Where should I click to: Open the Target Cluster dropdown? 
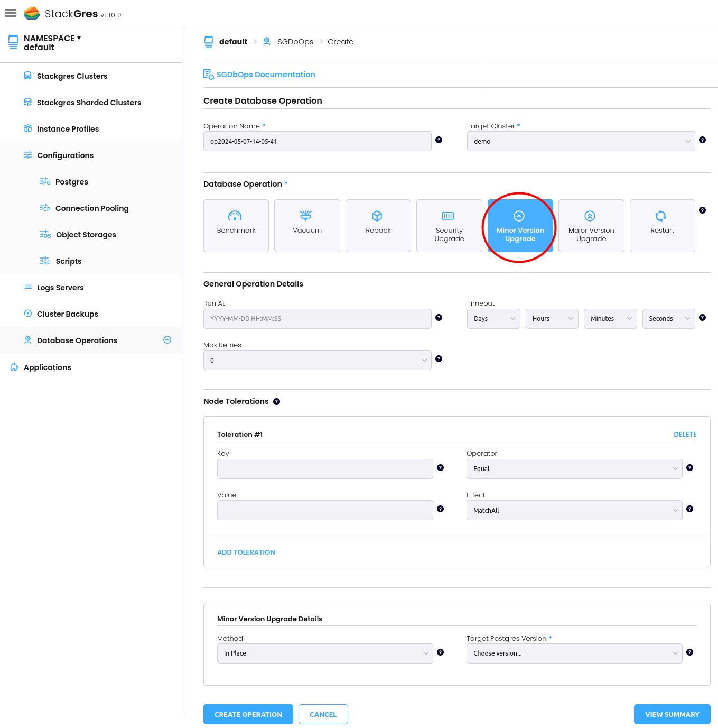point(581,141)
